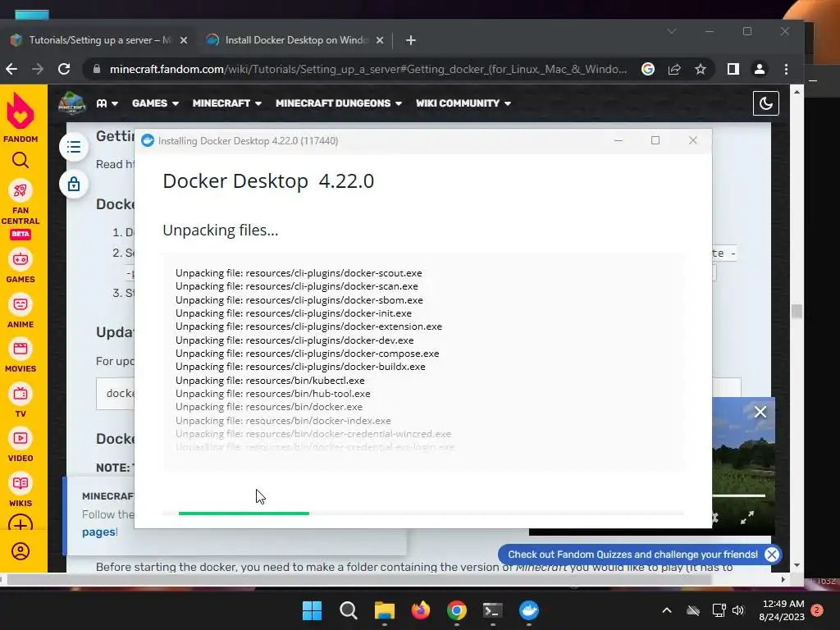This screenshot has width=840, height=630.
Task: View site information lock icon
Action: click(x=97, y=69)
